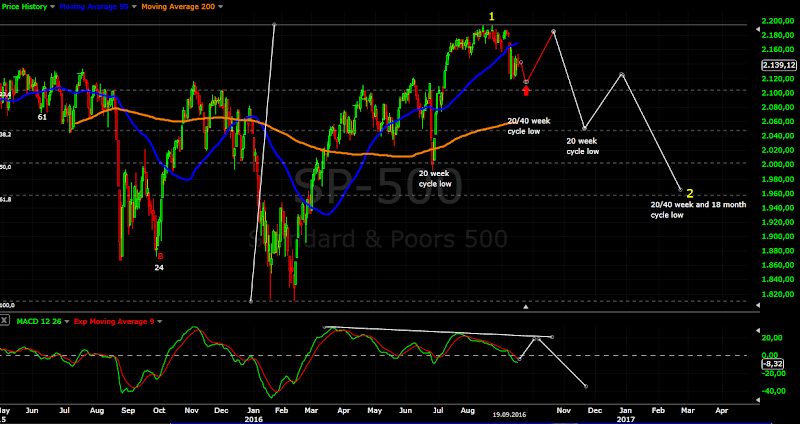This screenshot has height=424, width=800.
Task: Select the "20/40 week cycle low" annotation
Action: pyautogui.click(x=529, y=126)
